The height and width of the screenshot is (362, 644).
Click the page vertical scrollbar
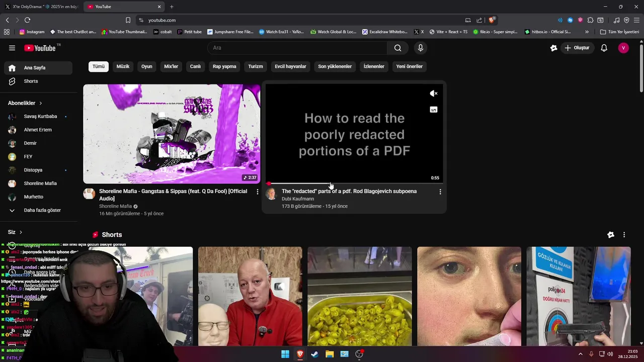pos(641,68)
